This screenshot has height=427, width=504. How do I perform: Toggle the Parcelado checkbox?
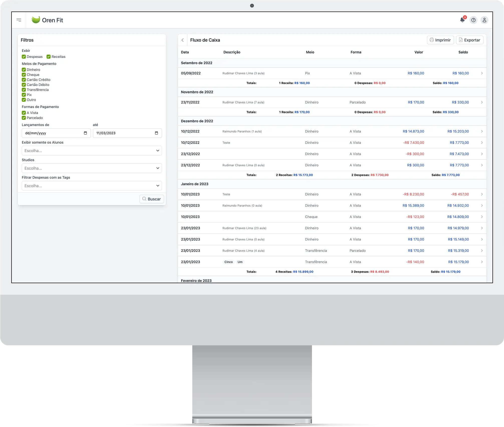pos(24,118)
